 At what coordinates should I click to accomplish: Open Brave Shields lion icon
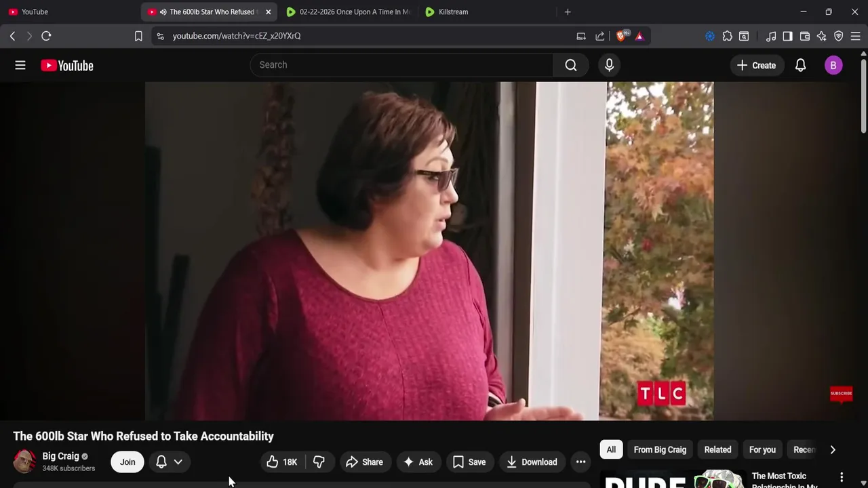tap(621, 36)
